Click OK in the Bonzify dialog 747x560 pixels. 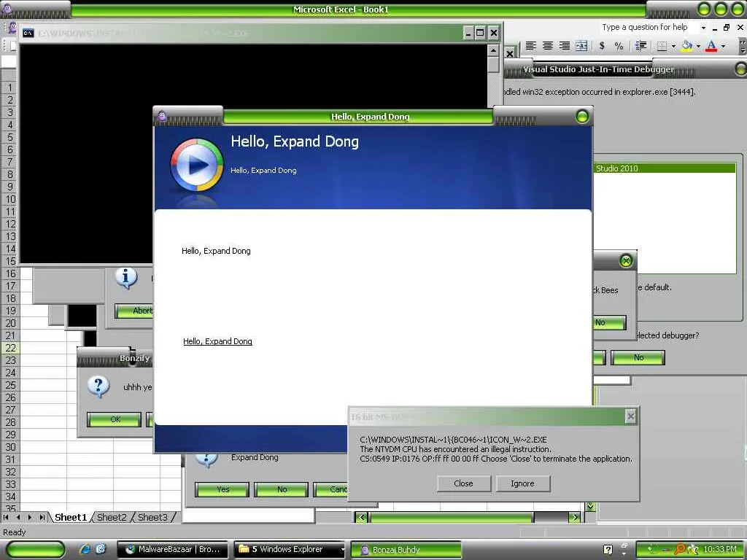pos(115,419)
